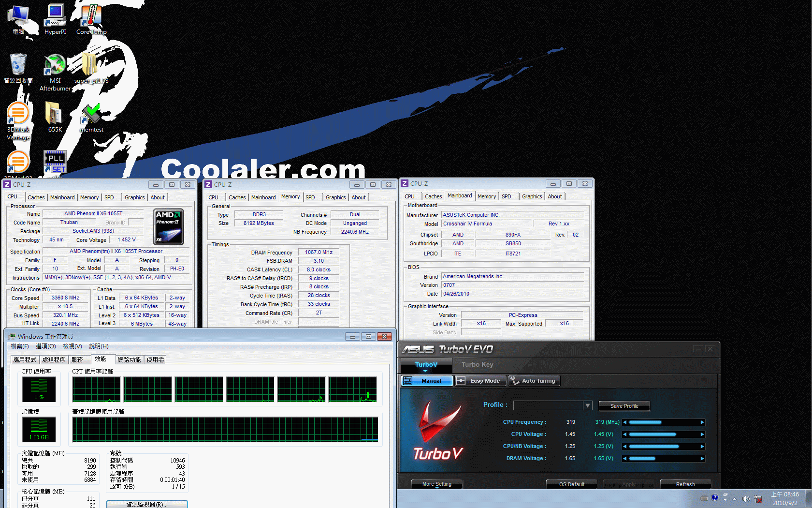The image size is (812, 508).
Task: Click the Easy Mode icon in TurboV
Action: click(461, 381)
